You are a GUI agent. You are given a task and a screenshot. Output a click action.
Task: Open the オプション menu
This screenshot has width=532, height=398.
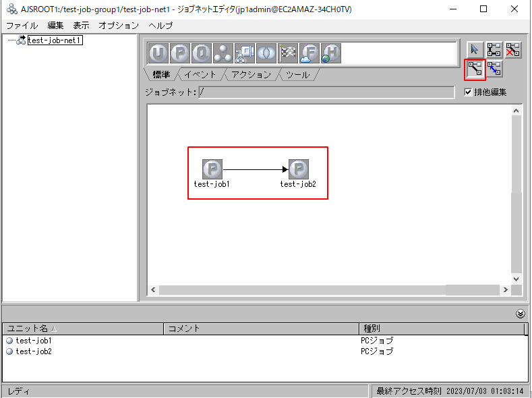click(x=119, y=26)
